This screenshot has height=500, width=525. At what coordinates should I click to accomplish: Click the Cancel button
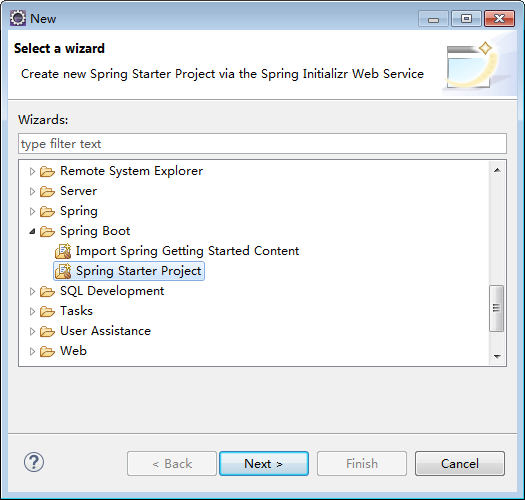tap(460, 463)
